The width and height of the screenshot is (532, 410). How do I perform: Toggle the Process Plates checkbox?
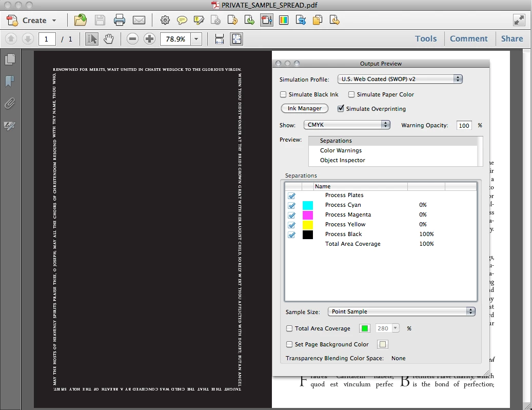291,196
